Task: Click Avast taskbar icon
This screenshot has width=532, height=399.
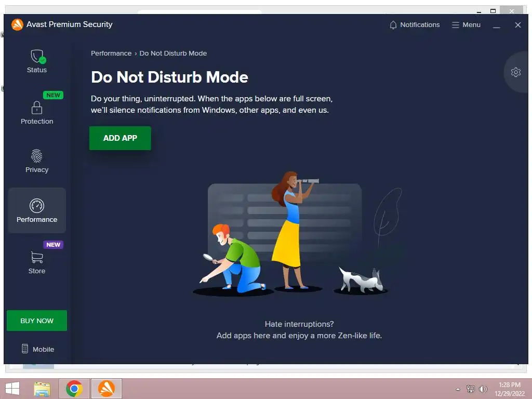Action: 106,389
